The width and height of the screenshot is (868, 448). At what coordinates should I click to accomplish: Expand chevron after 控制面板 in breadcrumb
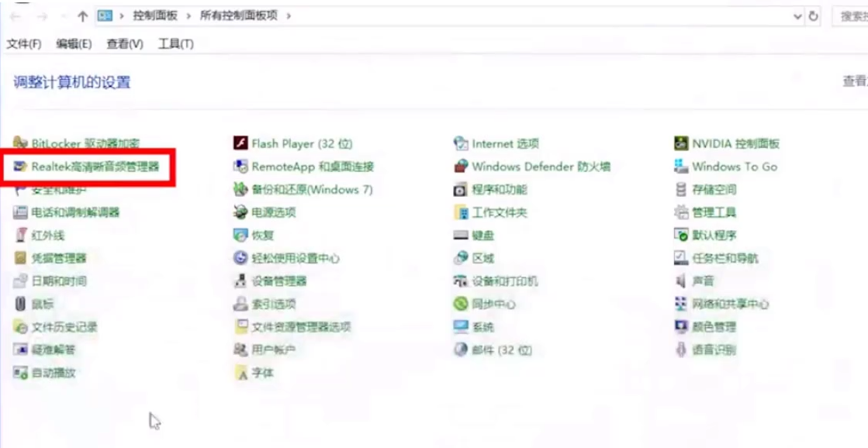click(x=188, y=16)
